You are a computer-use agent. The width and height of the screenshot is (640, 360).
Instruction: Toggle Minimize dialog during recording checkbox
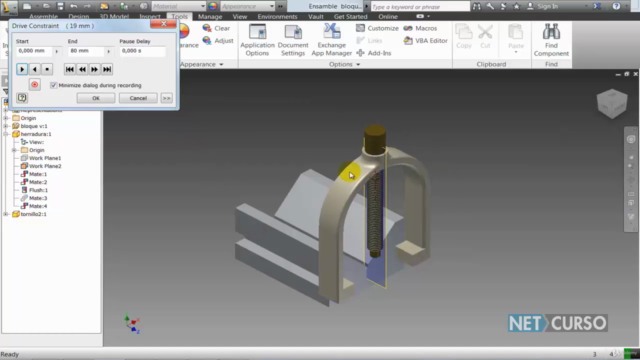(x=53, y=85)
